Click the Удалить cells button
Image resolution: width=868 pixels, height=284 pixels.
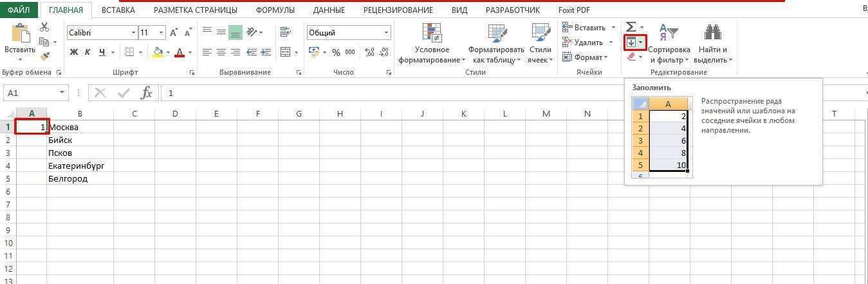pyautogui.click(x=583, y=43)
